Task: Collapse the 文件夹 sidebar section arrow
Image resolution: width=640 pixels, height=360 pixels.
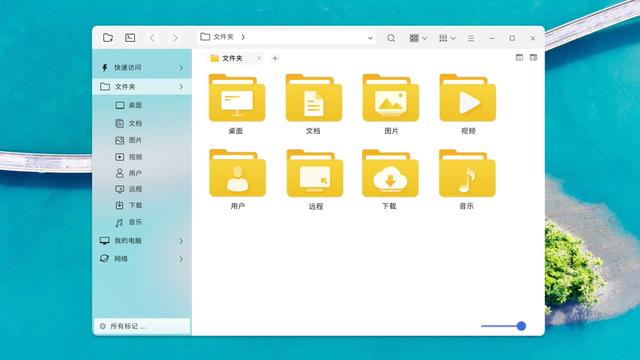Action: 181,87
